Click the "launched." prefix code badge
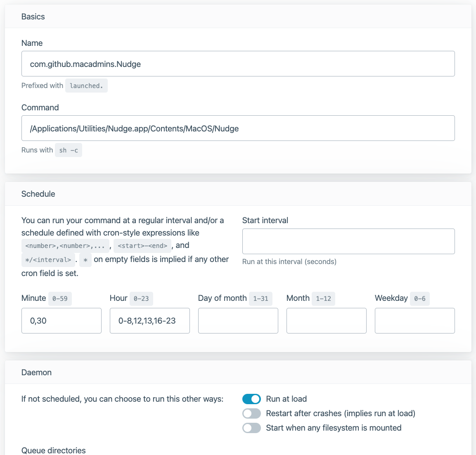The image size is (476, 455). [86, 86]
